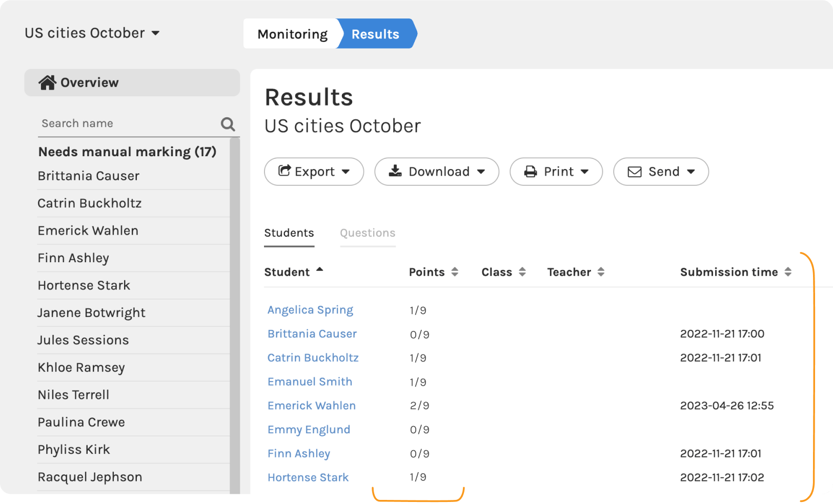Sort by Points column arrows icon
This screenshot has width=833, height=504.
[x=455, y=272]
